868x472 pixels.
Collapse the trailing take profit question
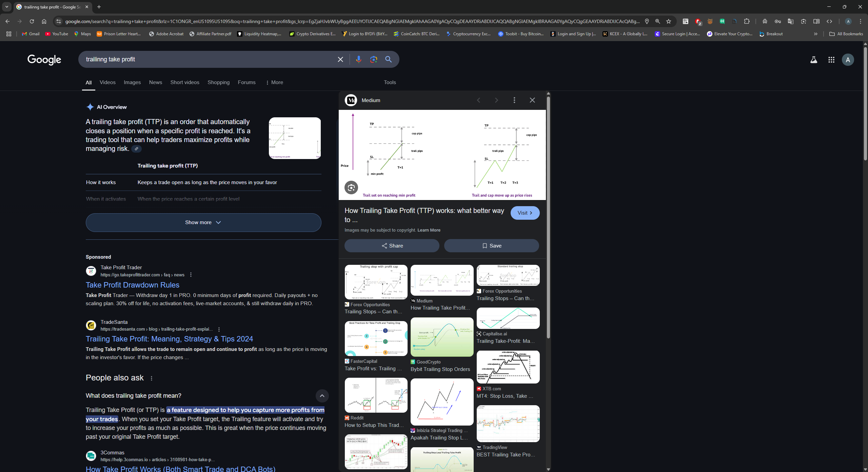(x=322, y=396)
